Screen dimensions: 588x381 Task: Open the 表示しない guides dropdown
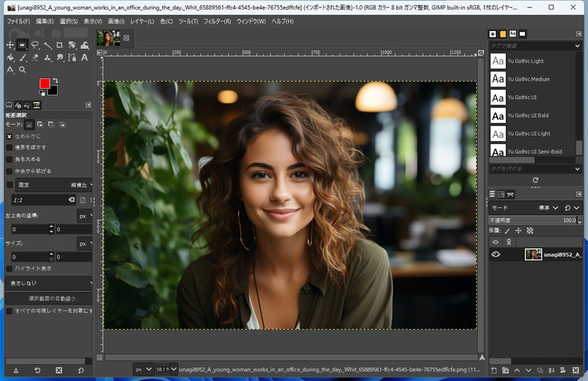(50, 283)
